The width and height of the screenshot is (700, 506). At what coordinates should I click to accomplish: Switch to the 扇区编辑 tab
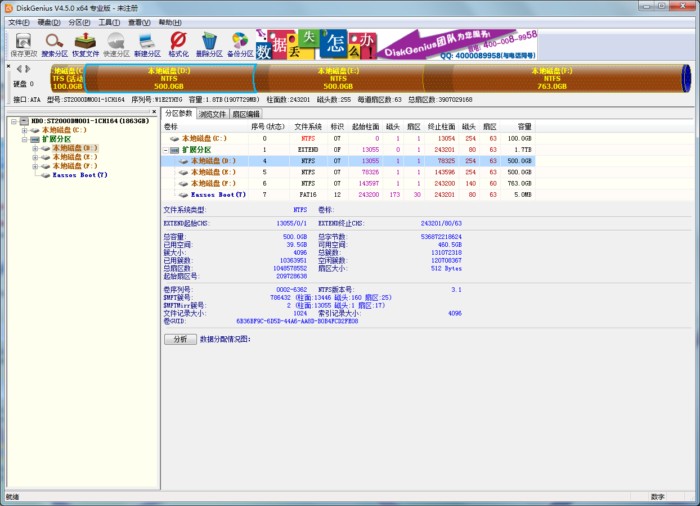tap(246, 114)
